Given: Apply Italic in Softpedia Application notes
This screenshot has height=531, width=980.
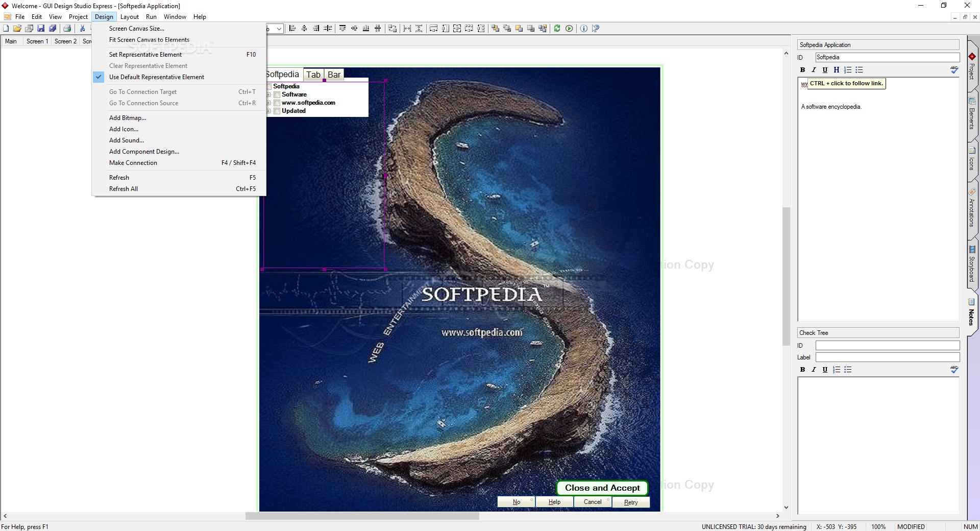Looking at the screenshot, I should (x=814, y=70).
